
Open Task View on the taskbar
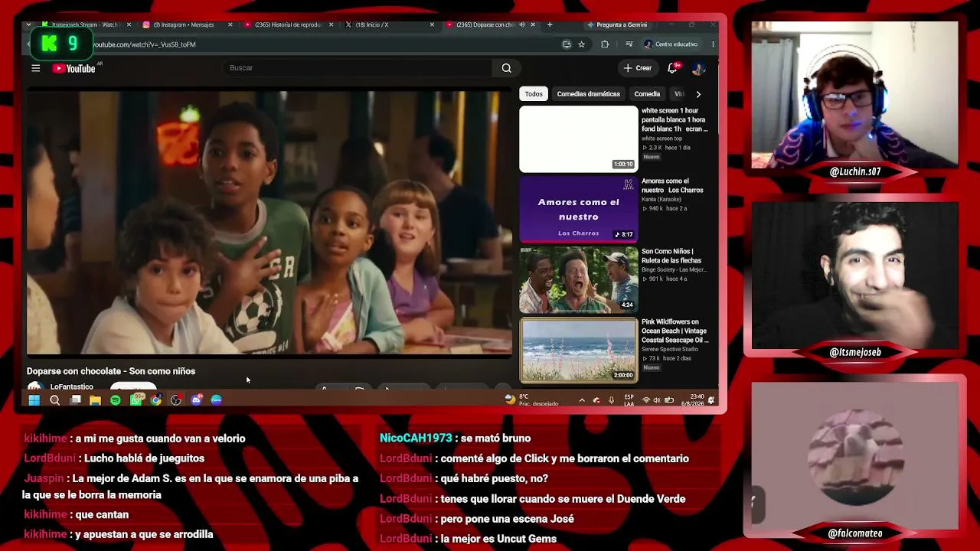pyautogui.click(x=76, y=399)
